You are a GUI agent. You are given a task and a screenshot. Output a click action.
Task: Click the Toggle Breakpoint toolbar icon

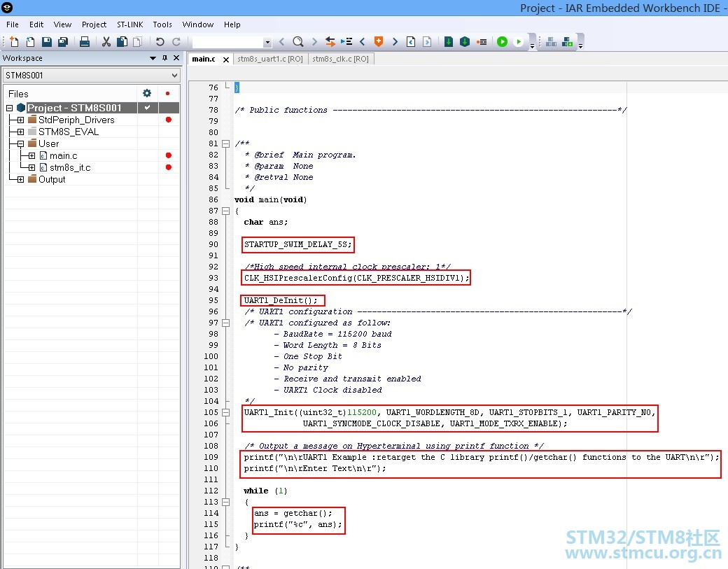482,42
